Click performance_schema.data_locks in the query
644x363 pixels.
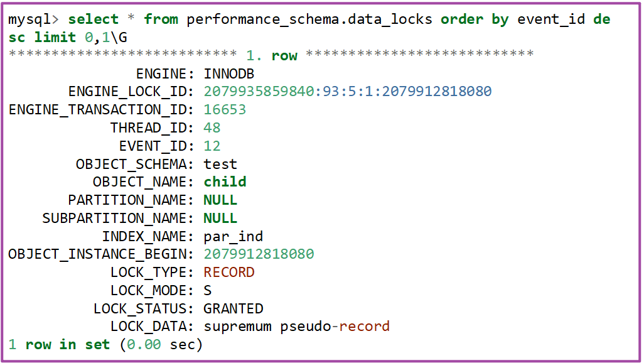(x=309, y=19)
